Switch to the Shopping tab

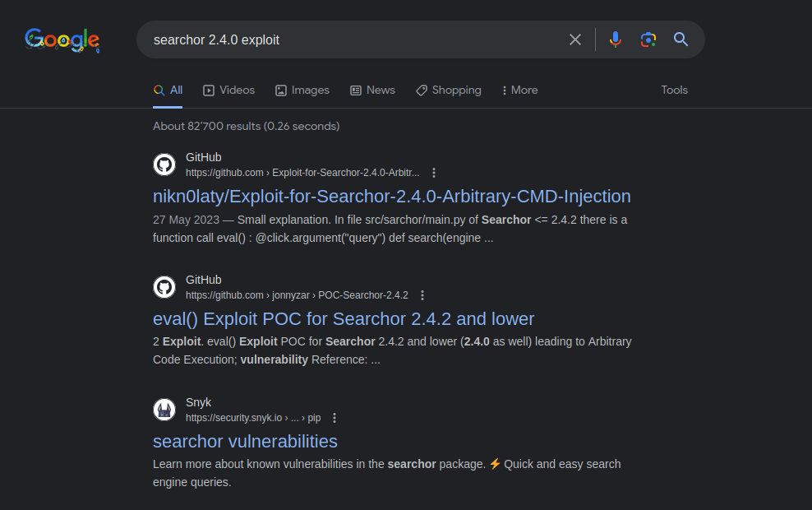pos(449,90)
